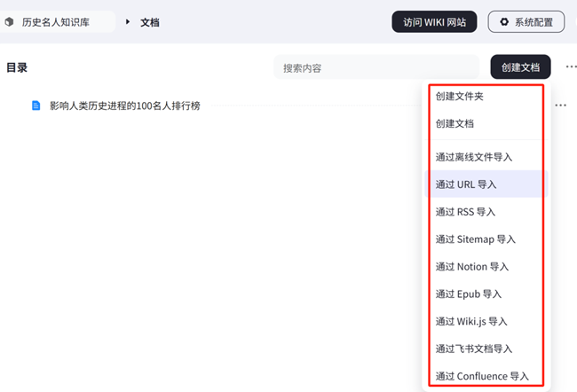Open more options for the 100名人排行榜 row
The height and width of the screenshot is (392, 577).
click(x=560, y=106)
